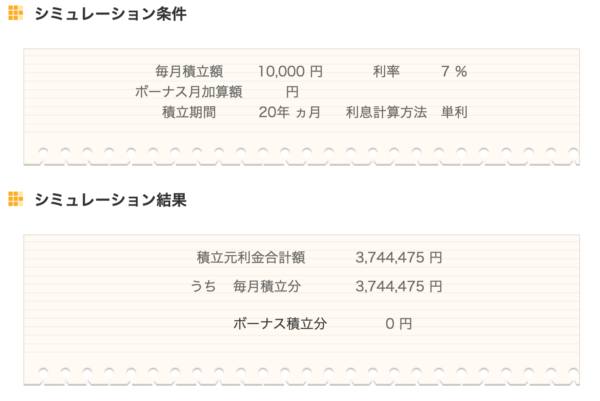Click the 10,000 円 monthly amount value
600x401 pixels.
coord(290,72)
